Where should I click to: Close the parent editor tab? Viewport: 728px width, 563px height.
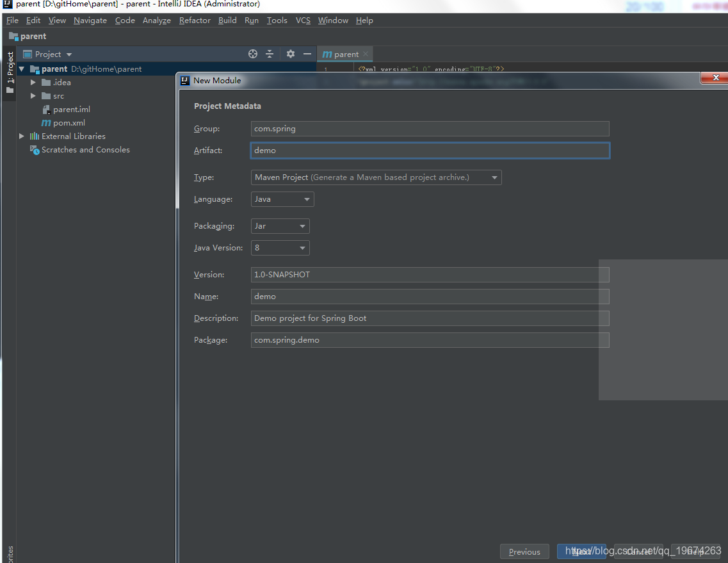(x=366, y=54)
